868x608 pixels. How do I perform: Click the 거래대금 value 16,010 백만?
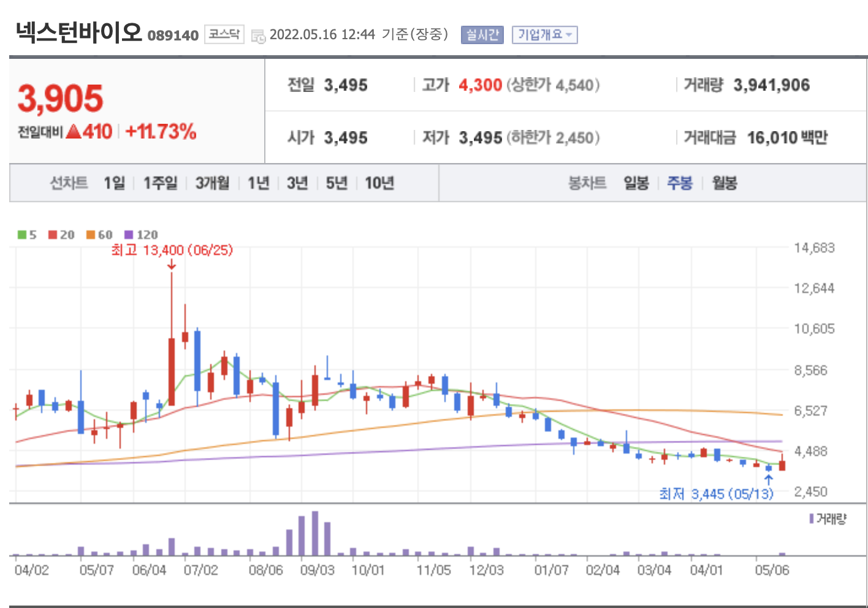[787, 138]
